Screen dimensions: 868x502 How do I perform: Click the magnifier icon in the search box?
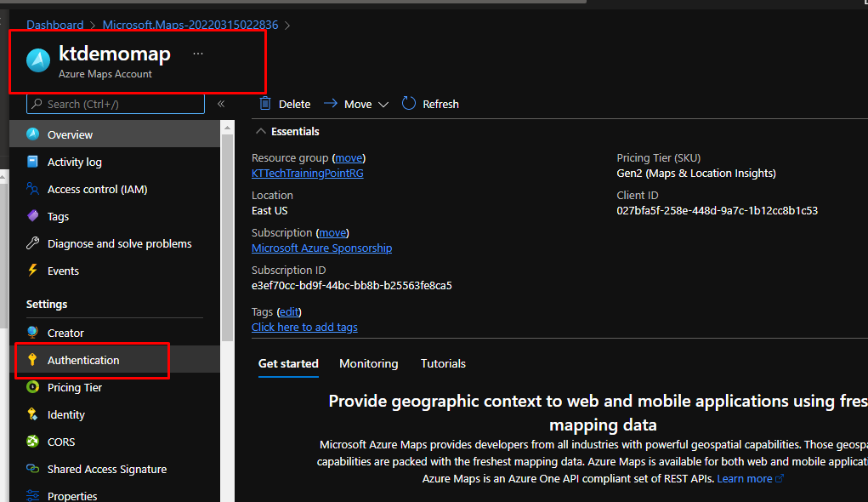37,104
